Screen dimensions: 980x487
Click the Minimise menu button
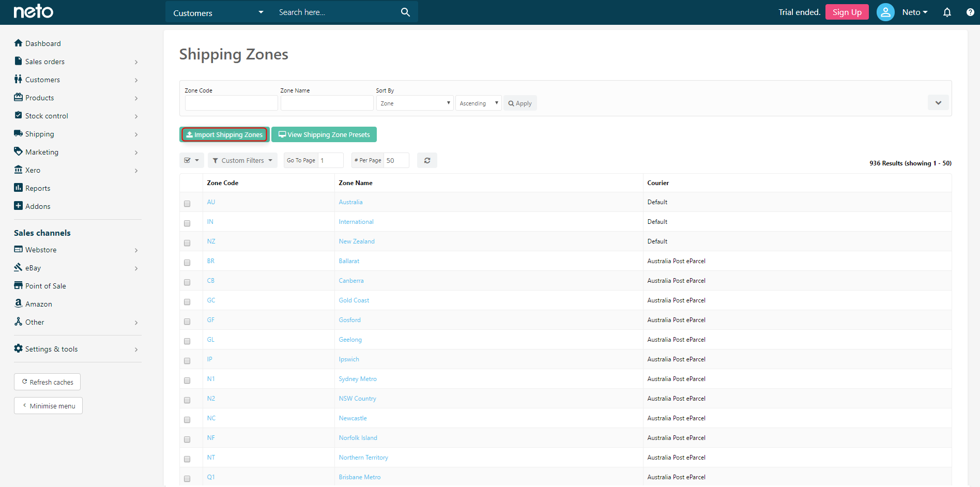tap(48, 406)
